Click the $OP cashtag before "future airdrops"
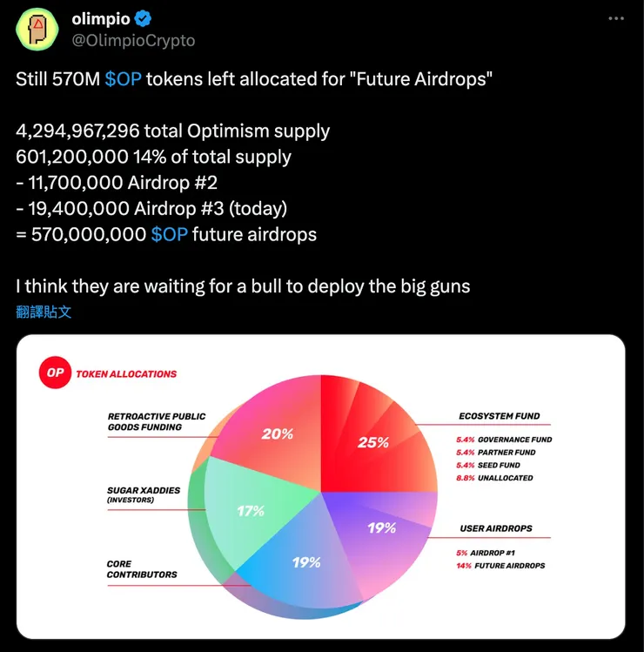This screenshot has height=652, width=644. click(169, 234)
